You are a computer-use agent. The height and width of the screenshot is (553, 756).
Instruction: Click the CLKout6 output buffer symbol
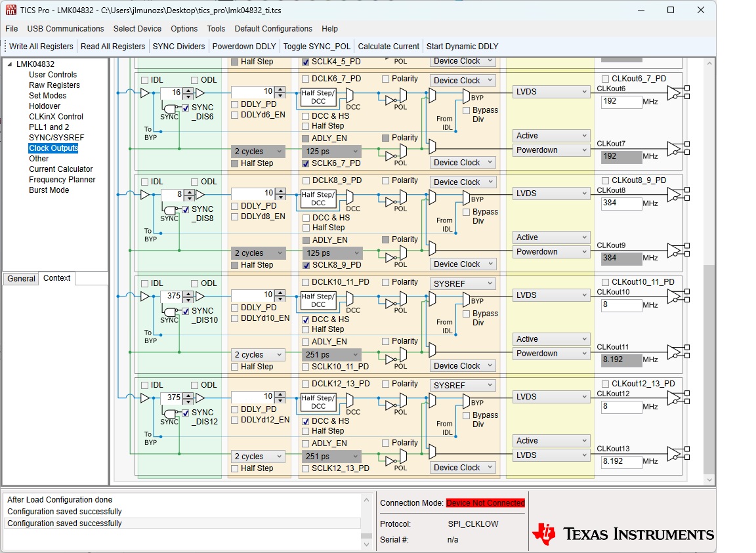674,92
